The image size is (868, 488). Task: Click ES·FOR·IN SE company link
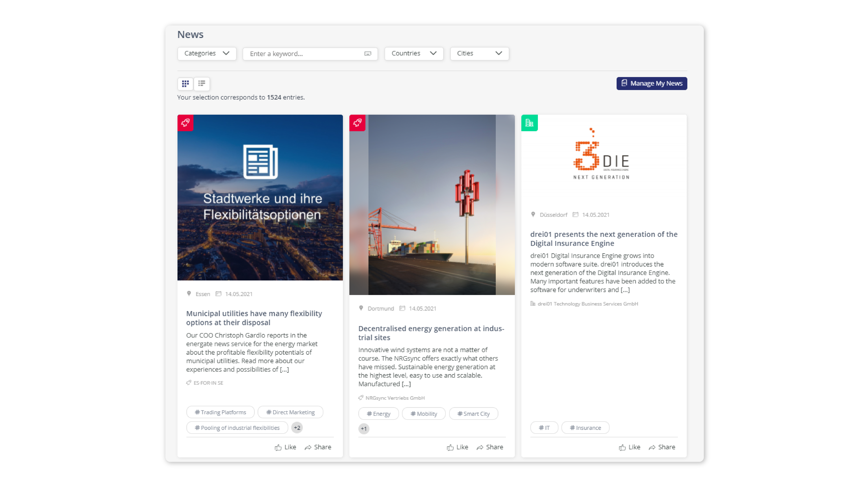pyautogui.click(x=208, y=383)
